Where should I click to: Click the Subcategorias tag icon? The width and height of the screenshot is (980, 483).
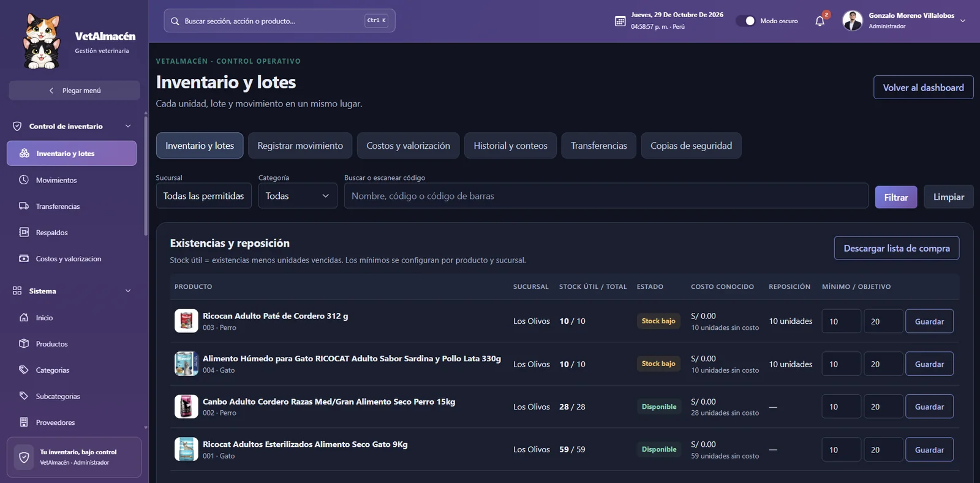click(x=24, y=396)
